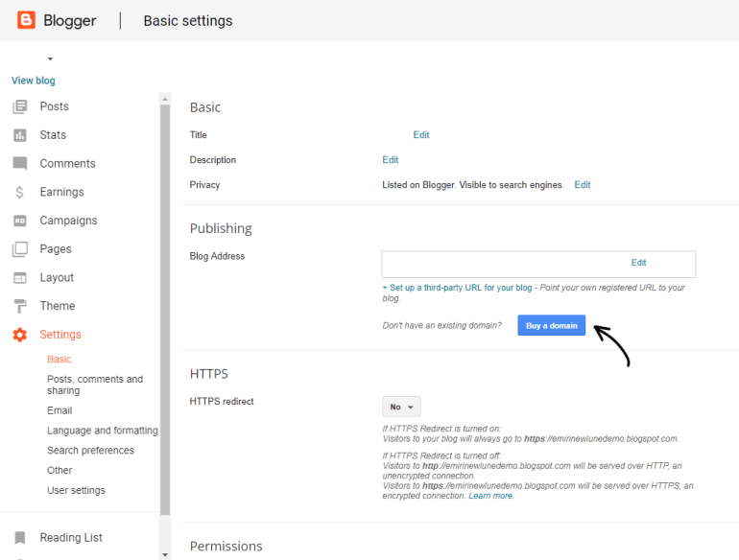Click the Layout icon in sidebar
The width and height of the screenshot is (739, 560).
pyautogui.click(x=20, y=278)
